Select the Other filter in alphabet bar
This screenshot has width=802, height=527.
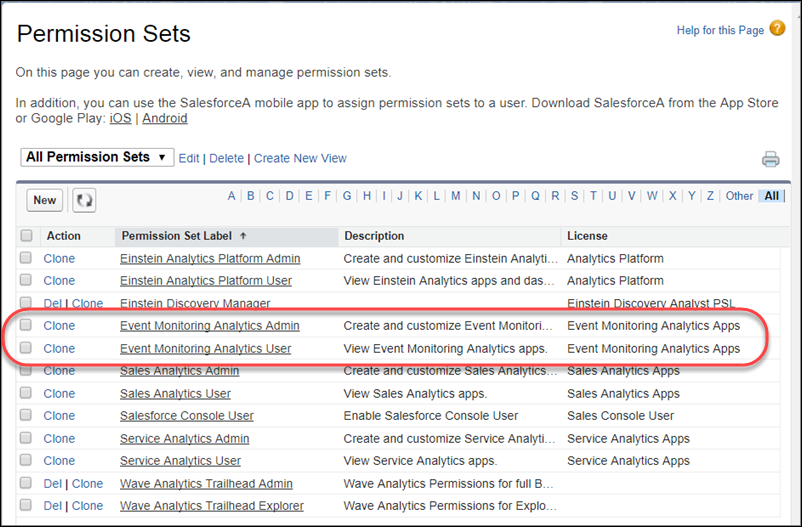739,196
